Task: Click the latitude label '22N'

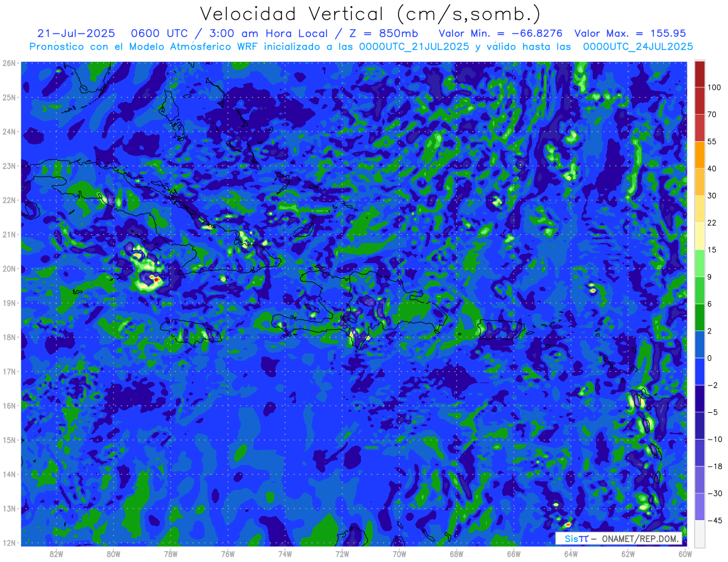Action: pos(9,200)
